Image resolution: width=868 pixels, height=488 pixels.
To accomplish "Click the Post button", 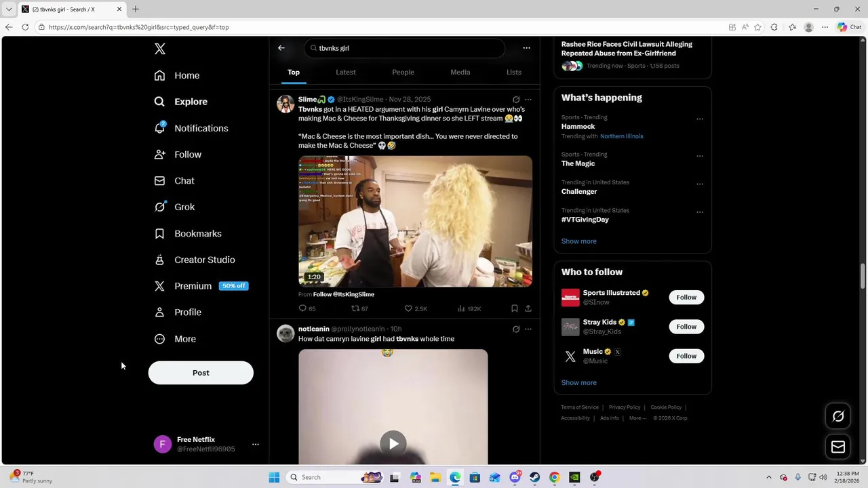I will (201, 373).
